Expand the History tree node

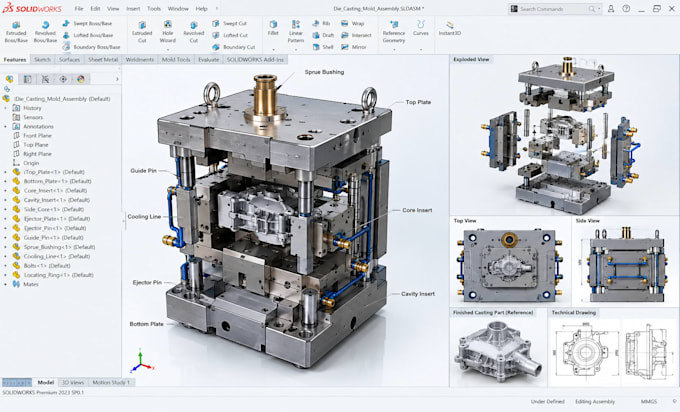click(6, 108)
